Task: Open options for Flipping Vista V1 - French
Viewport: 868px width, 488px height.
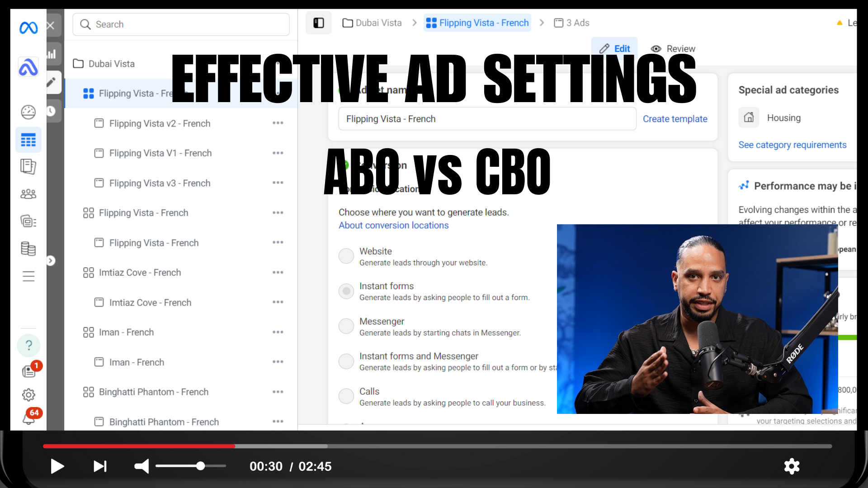Action: (x=278, y=153)
